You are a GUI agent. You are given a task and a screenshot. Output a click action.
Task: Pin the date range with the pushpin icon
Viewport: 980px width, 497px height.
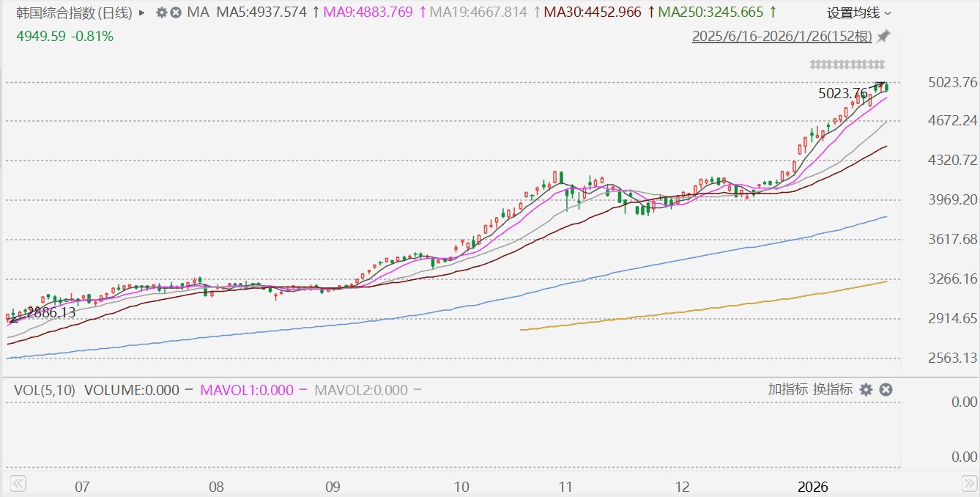coord(884,35)
